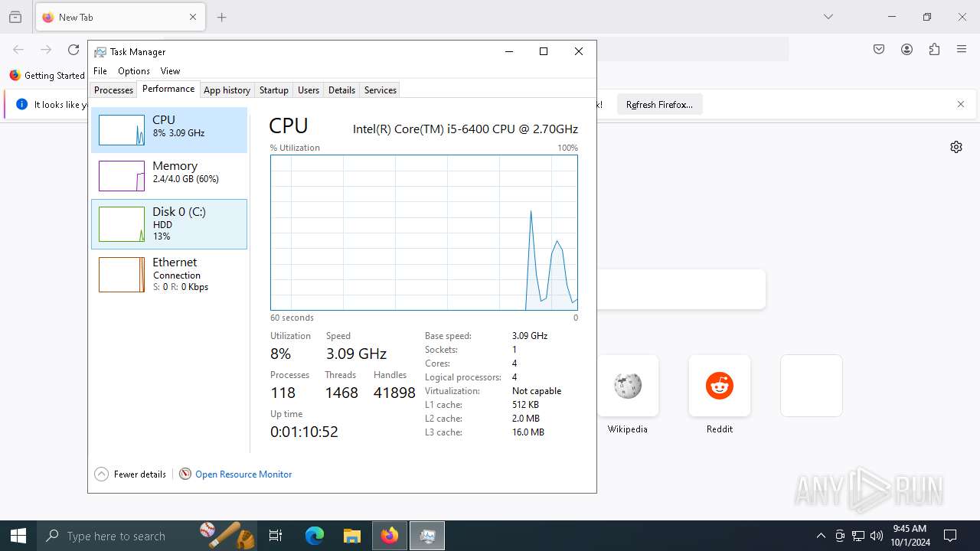Viewport: 980px width, 551px height.
Task: Click the network tray icon
Action: pyautogui.click(x=858, y=536)
